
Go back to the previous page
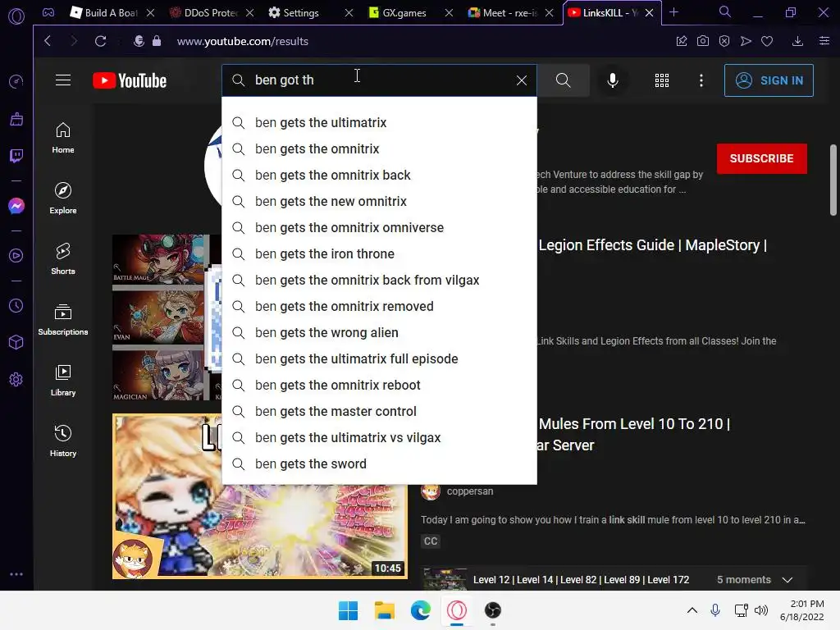coord(48,41)
